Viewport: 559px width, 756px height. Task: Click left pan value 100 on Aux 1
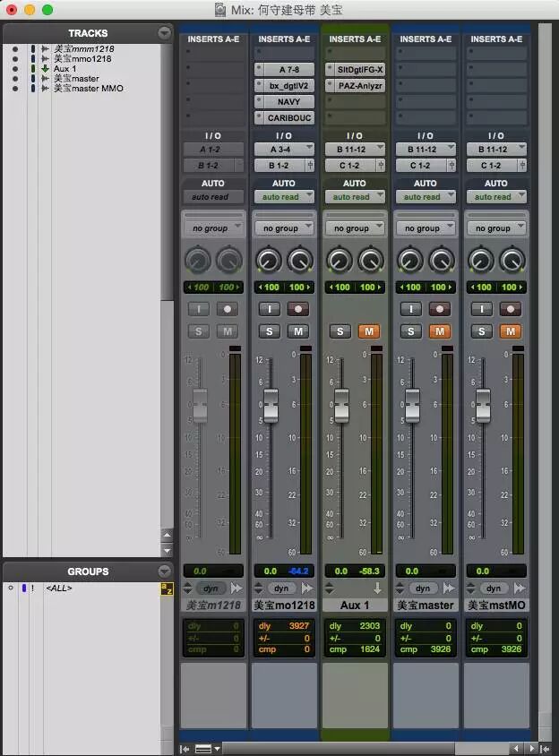pos(341,288)
